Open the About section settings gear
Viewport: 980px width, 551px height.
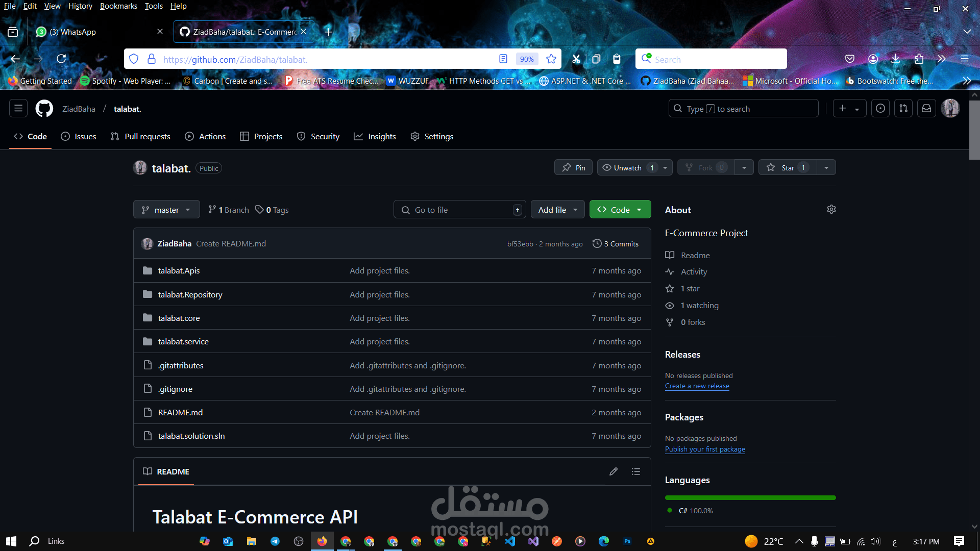point(831,210)
